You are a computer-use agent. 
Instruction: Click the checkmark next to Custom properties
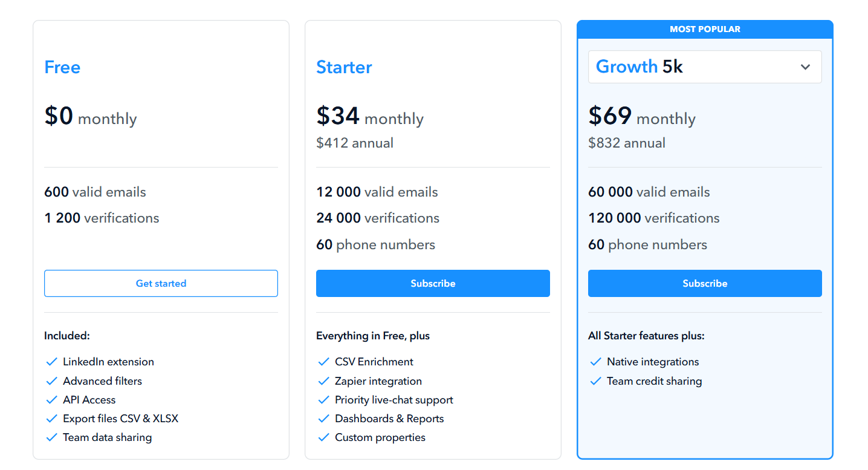point(323,437)
